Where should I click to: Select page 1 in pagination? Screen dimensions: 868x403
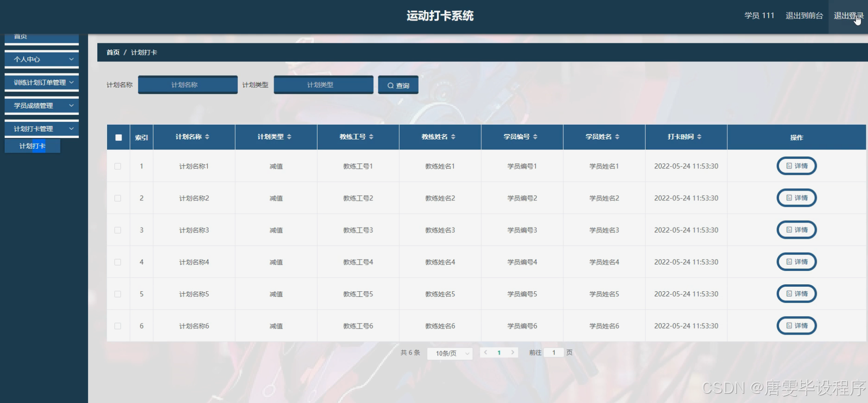[x=499, y=352]
